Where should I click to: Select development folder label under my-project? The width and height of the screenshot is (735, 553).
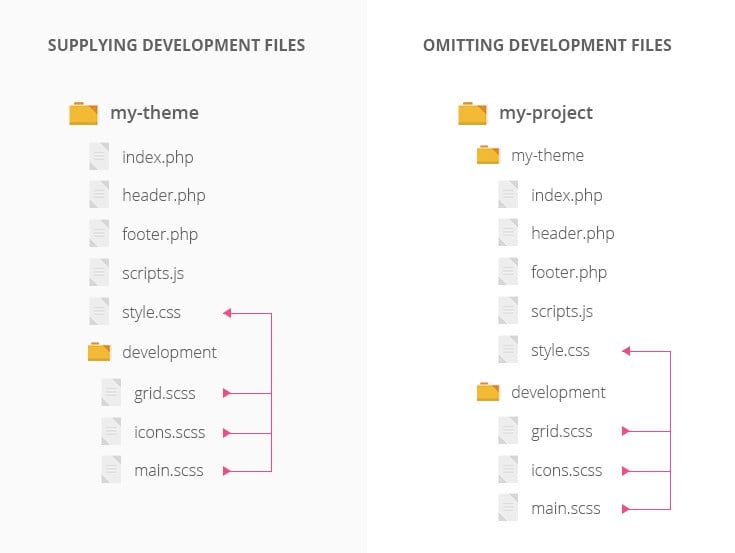[x=558, y=392]
